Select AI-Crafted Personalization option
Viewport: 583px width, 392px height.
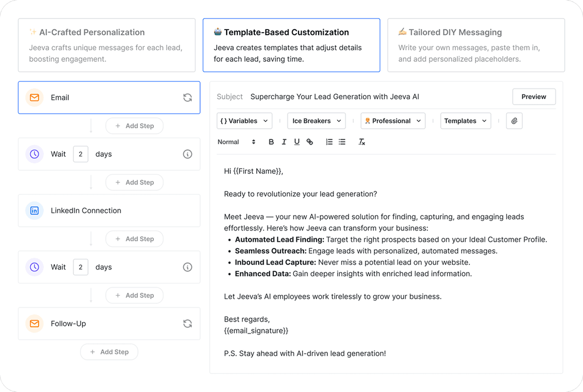point(107,45)
